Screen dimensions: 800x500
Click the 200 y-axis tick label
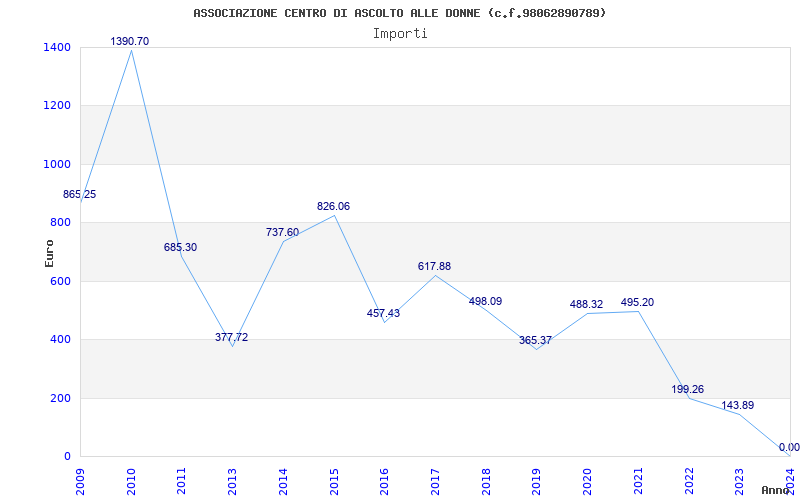click(60, 398)
